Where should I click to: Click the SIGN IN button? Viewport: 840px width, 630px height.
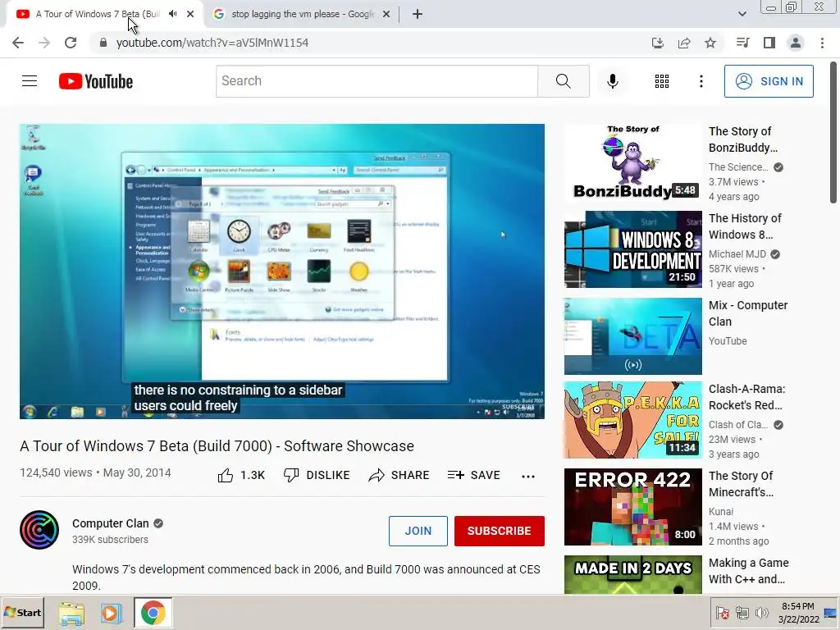pyautogui.click(x=769, y=81)
